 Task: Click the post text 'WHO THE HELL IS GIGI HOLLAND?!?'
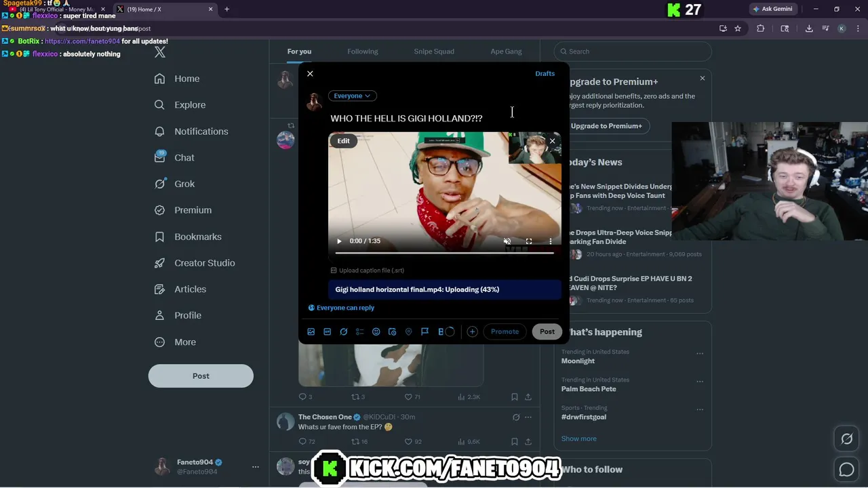406,119
